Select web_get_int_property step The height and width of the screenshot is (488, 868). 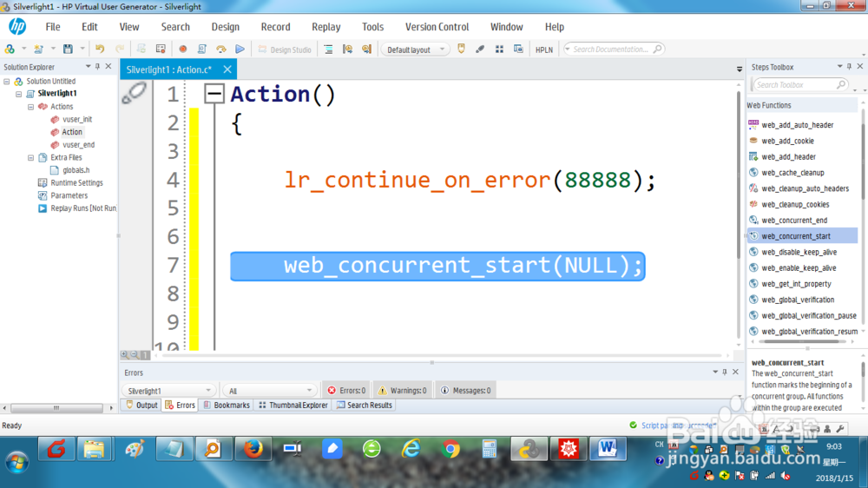point(796,284)
